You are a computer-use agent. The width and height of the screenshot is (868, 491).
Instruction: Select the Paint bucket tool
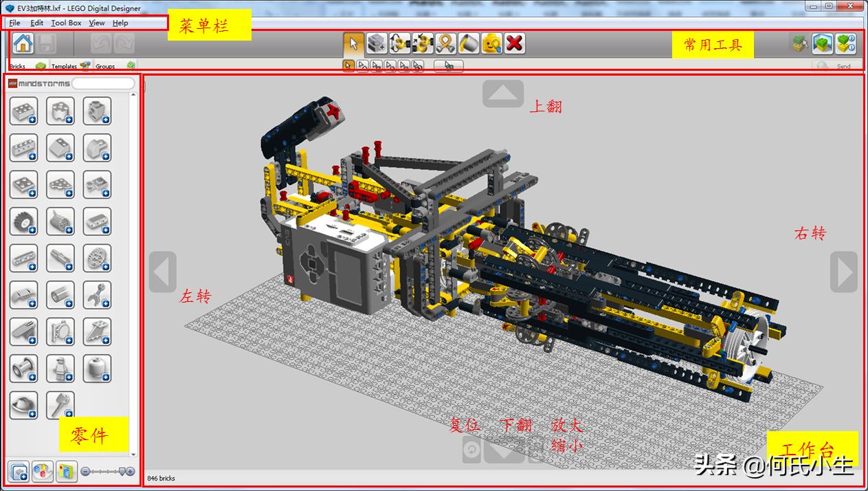[468, 43]
